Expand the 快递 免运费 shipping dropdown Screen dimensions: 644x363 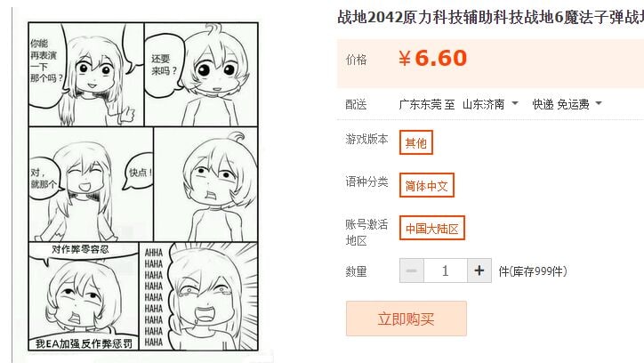tap(567, 104)
